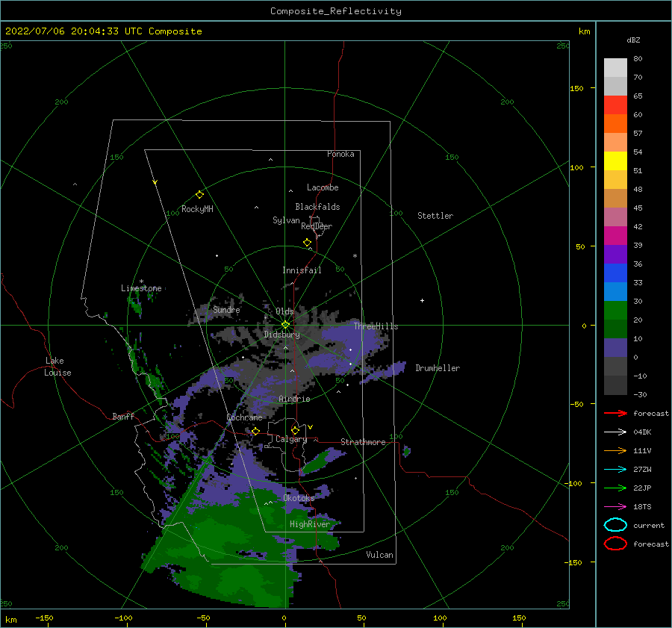Image resolution: width=672 pixels, height=628 pixels.
Task: Click the Drumheller label
Action: click(x=438, y=368)
